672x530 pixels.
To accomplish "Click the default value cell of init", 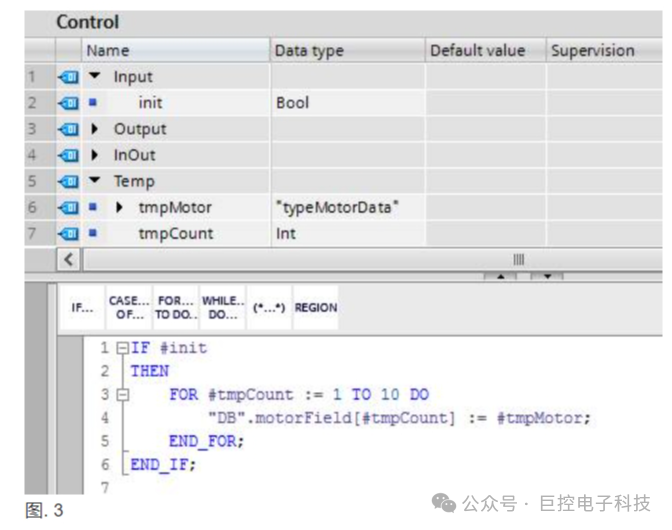I will [486, 103].
